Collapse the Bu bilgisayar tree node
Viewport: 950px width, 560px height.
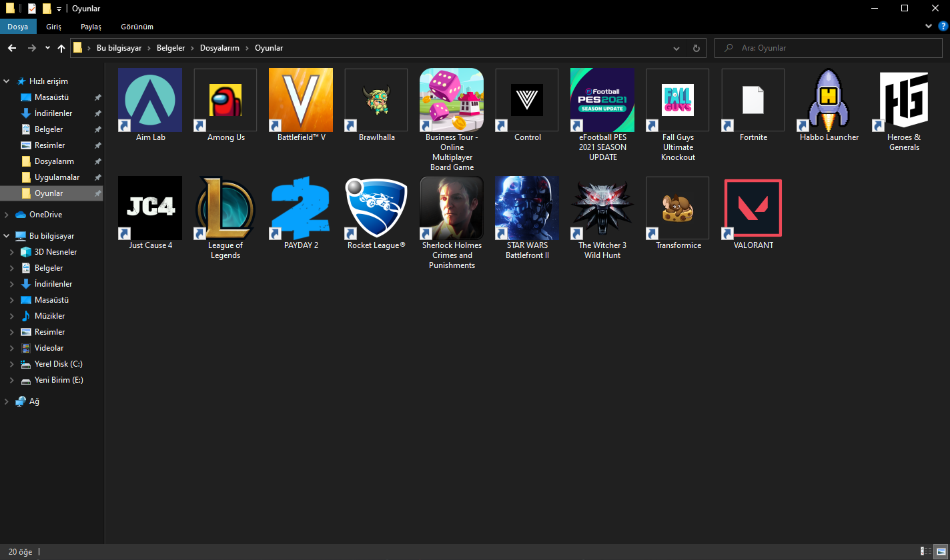pyautogui.click(x=7, y=236)
